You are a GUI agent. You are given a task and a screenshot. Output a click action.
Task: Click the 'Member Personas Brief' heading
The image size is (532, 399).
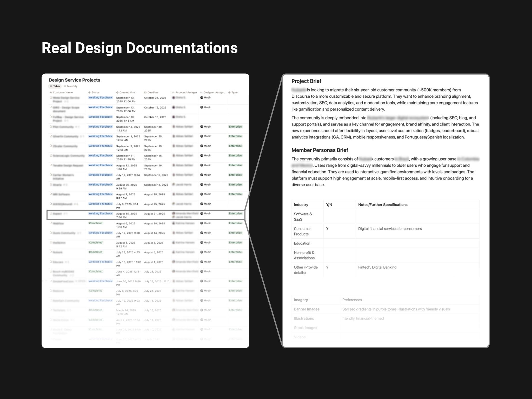click(320, 150)
